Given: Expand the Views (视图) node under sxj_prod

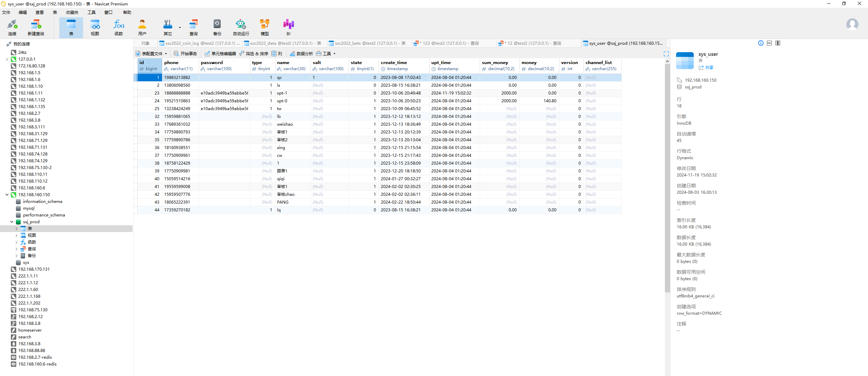Looking at the screenshot, I should (x=16, y=235).
